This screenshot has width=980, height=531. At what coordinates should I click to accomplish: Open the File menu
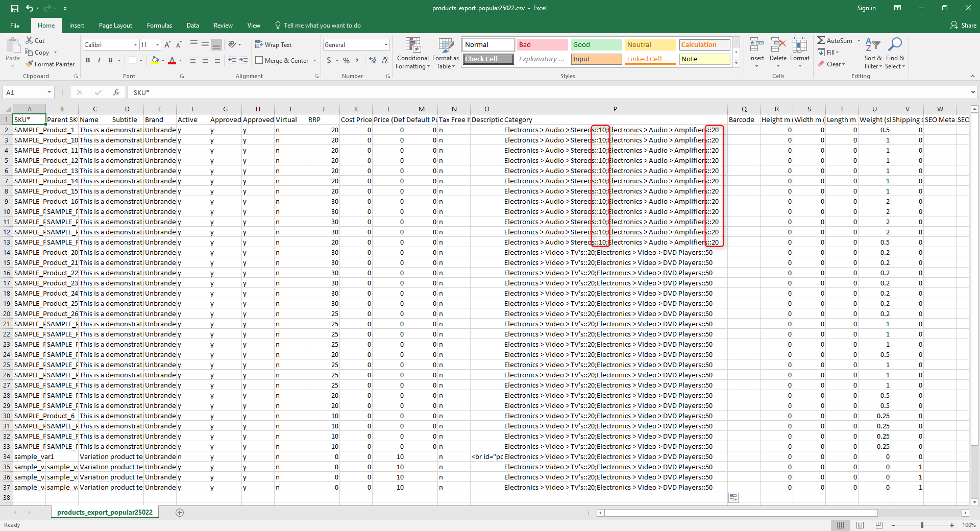pyautogui.click(x=15, y=26)
